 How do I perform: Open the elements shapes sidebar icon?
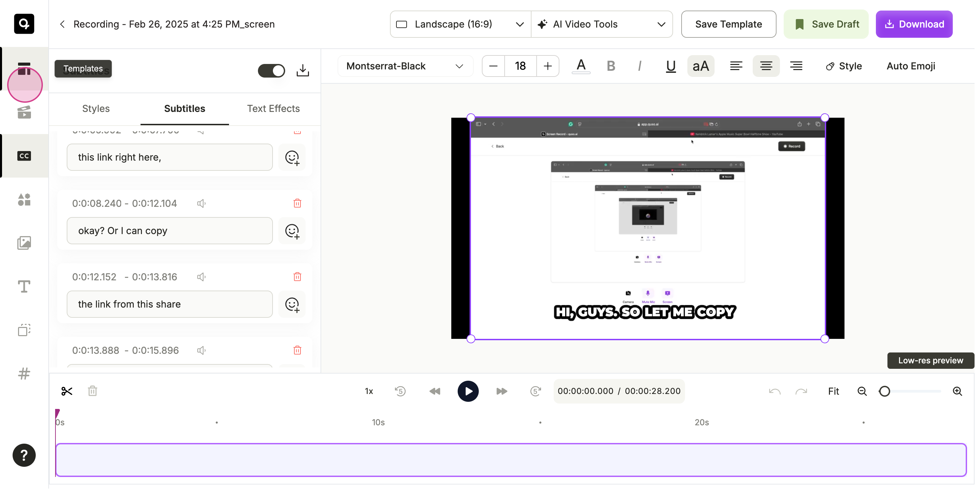pos(24,200)
